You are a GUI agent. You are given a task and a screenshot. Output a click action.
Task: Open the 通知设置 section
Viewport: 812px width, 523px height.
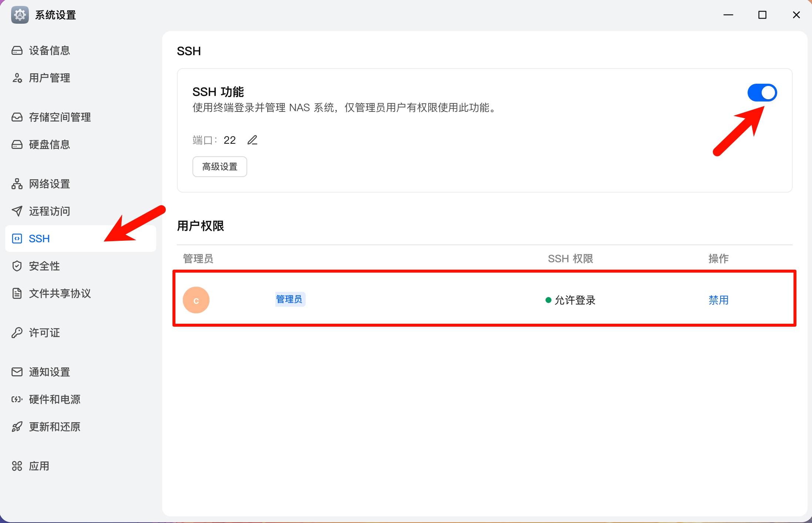[17, 372]
